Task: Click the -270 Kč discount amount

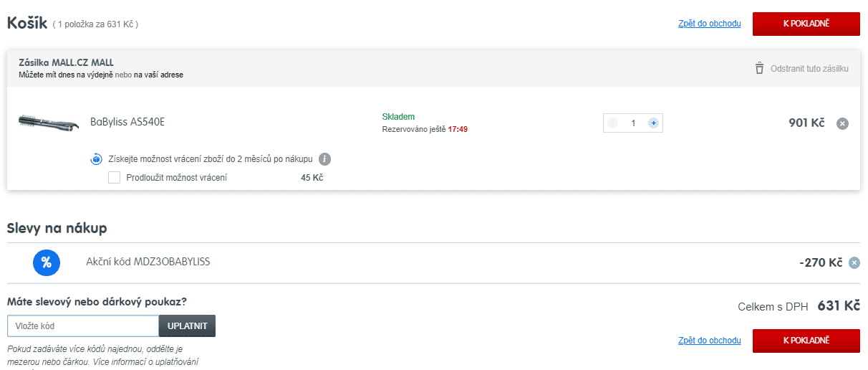Action: [x=821, y=262]
